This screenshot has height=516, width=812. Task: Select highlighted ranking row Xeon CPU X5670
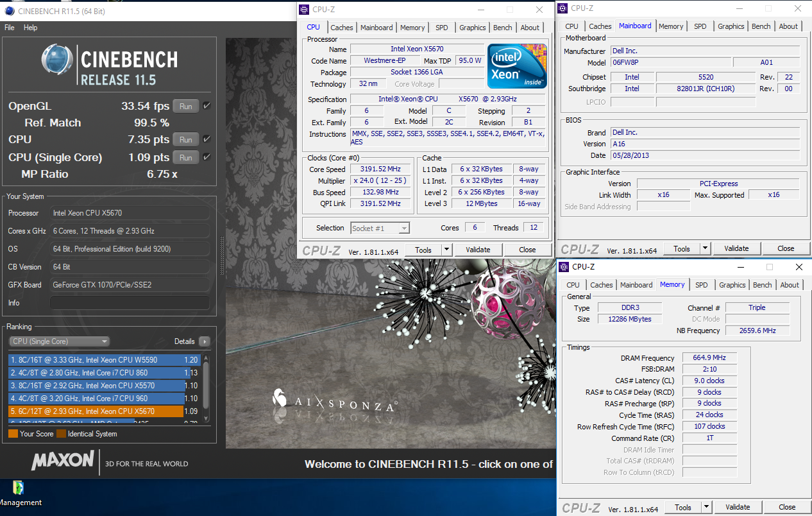click(105, 411)
